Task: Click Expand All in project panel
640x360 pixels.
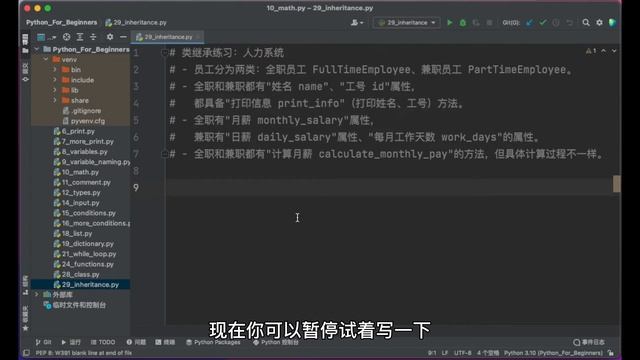Action: (80, 37)
